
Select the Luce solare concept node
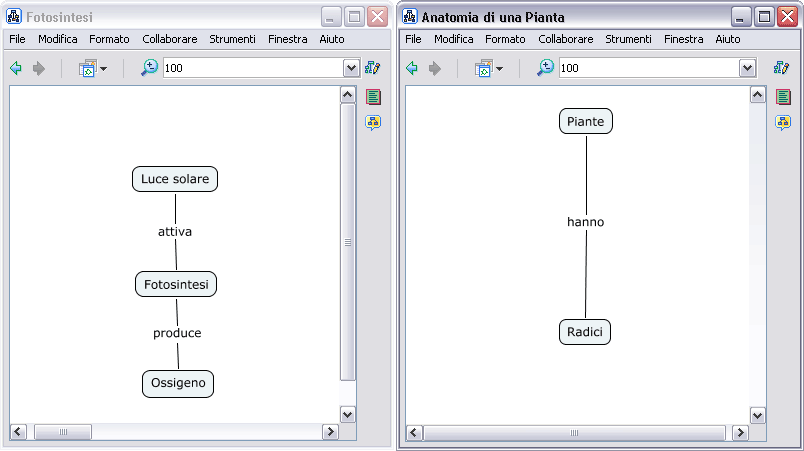pyautogui.click(x=175, y=179)
